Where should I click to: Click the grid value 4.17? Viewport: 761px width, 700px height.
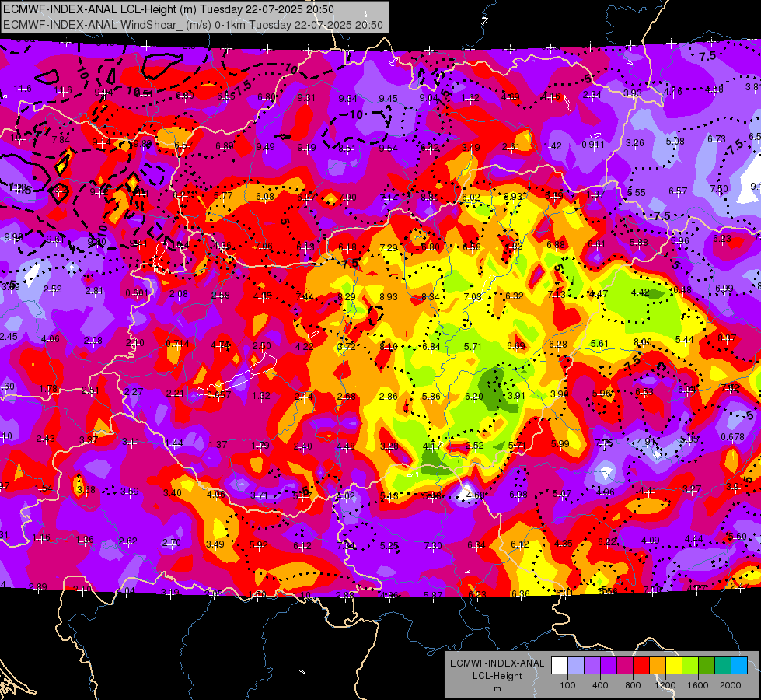[432, 446]
